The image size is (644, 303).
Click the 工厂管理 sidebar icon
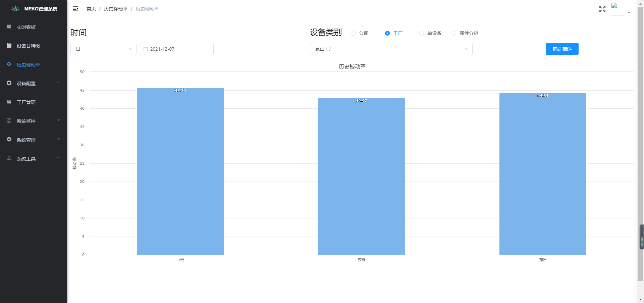coord(9,102)
